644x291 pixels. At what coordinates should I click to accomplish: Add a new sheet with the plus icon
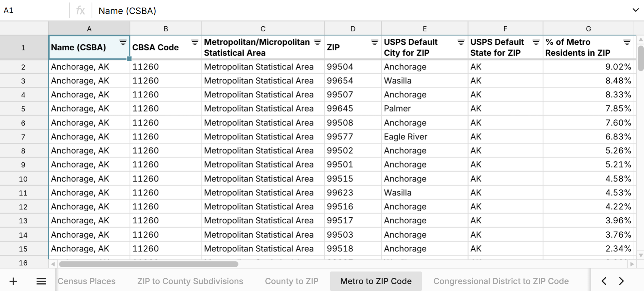(13, 281)
